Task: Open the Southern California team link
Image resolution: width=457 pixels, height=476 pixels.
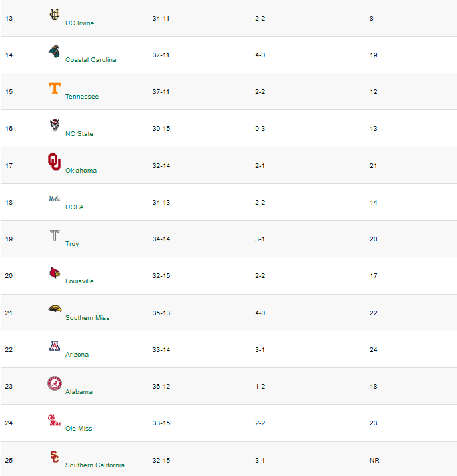Action: click(x=95, y=465)
